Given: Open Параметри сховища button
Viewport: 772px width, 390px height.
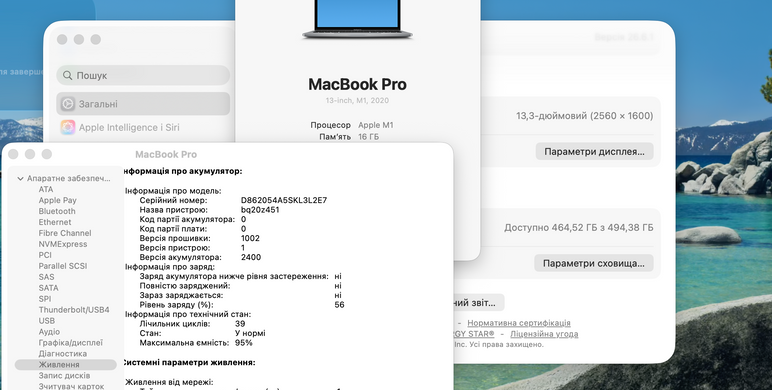Looking at the screenshot, I should click(593, 263).
